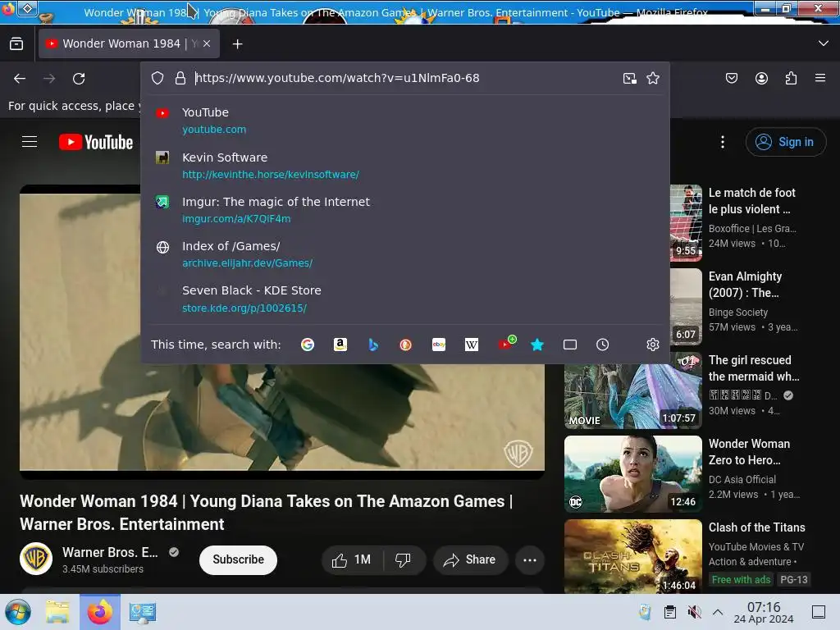Open tracking protection shield panel
This screenshot has height=630, width=840.
pos(157,78)
